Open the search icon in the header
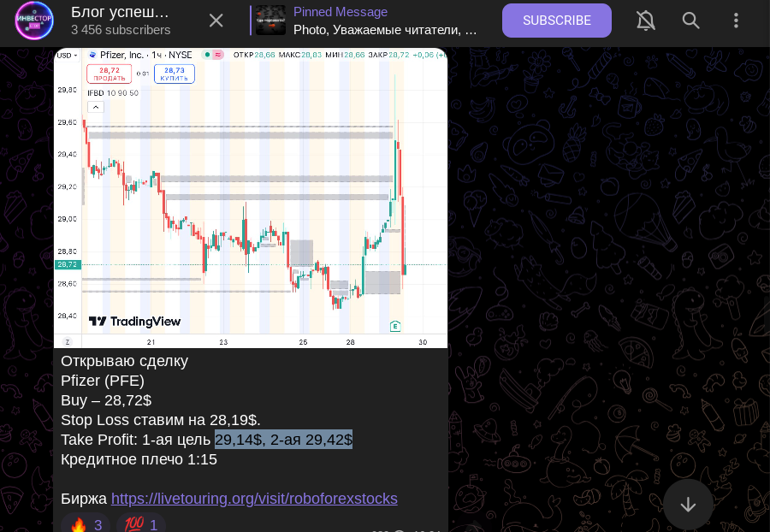 pyautogui.click(x=691, y=21)
